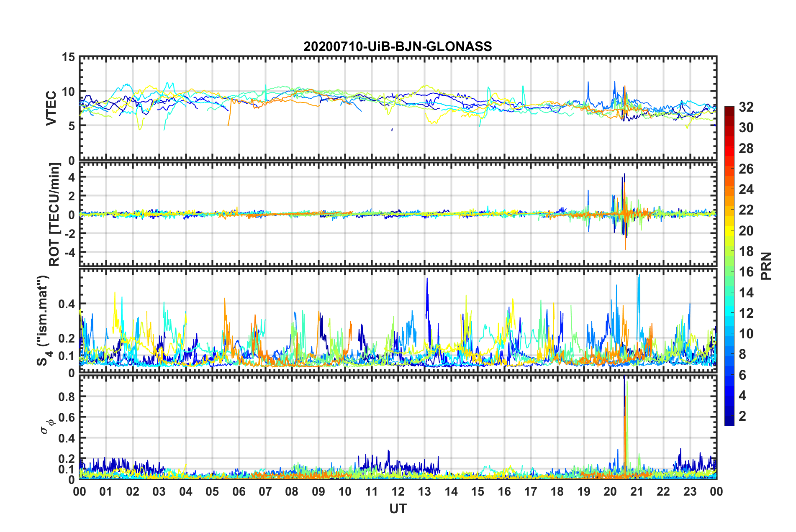Image resolution: width=796 pixels, height=532 pixels.
Task: Select colorbar tick label 12
Action: [x=746, y=313]
